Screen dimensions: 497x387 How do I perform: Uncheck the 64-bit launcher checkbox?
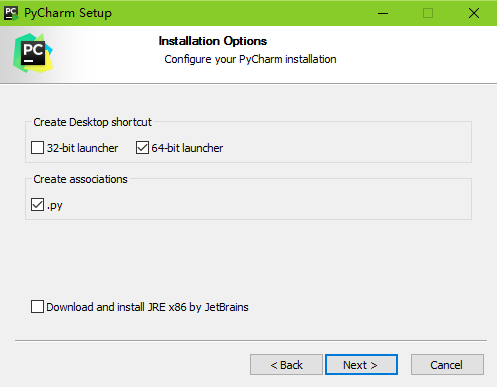142,148
